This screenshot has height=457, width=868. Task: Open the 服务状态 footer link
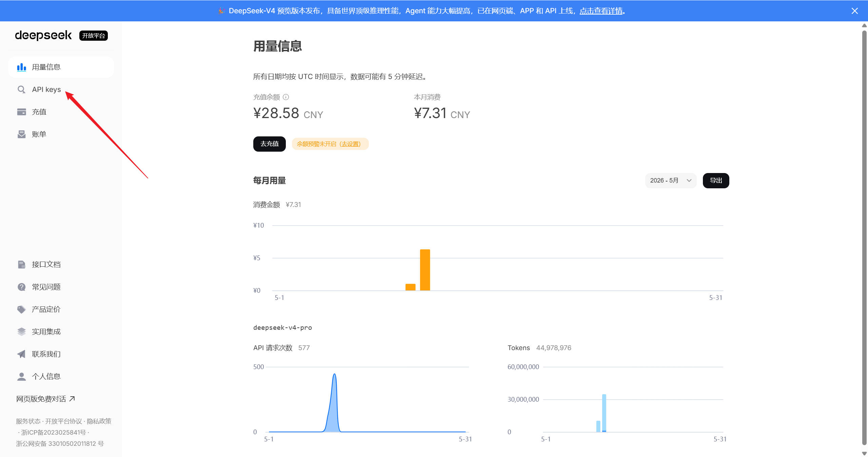pos(28,421)
